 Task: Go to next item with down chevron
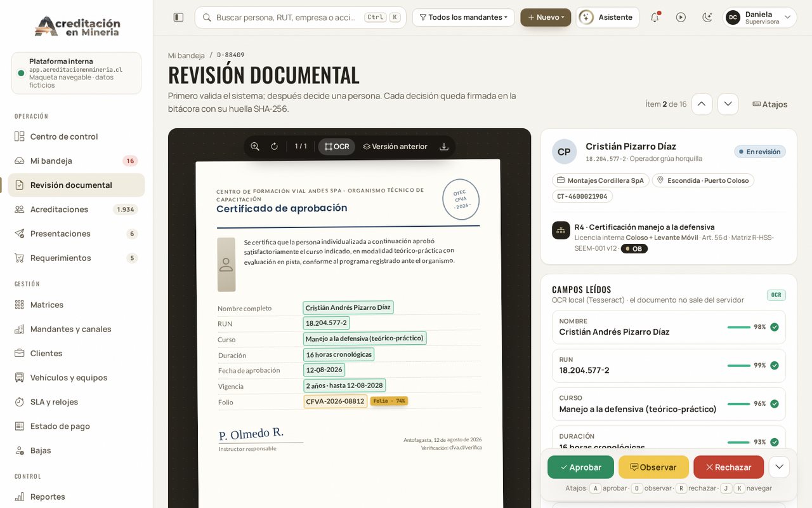tap(728, 104)
